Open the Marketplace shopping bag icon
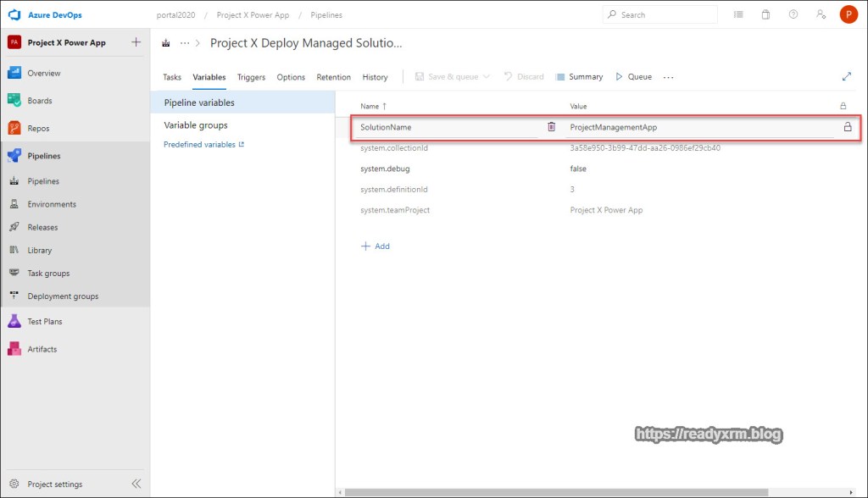Screen dimensions: 868x498 point(765,14)
